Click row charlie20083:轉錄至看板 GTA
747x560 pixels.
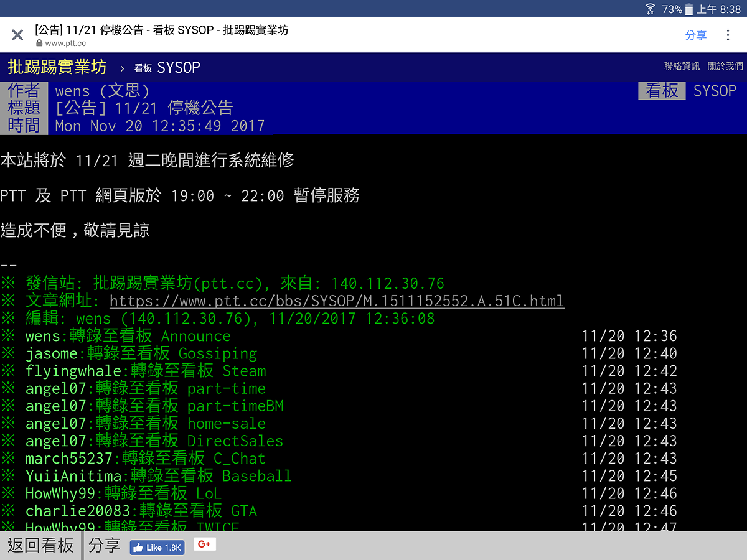pos(339,510)
